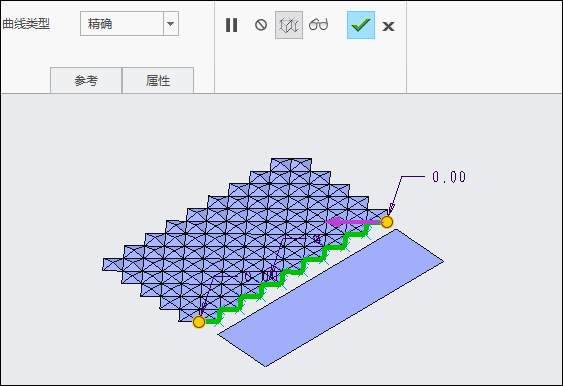Screen dimensions: 563x386
Task: Cancel feature with the X icon
Action: tap(388, 26)
